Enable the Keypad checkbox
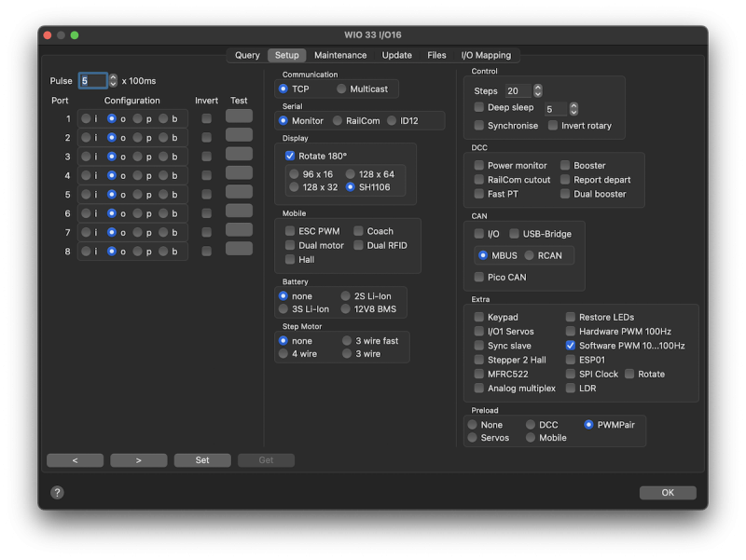This screenshot has width=746, height=560. pyautogui.click(x=479, y=318)
